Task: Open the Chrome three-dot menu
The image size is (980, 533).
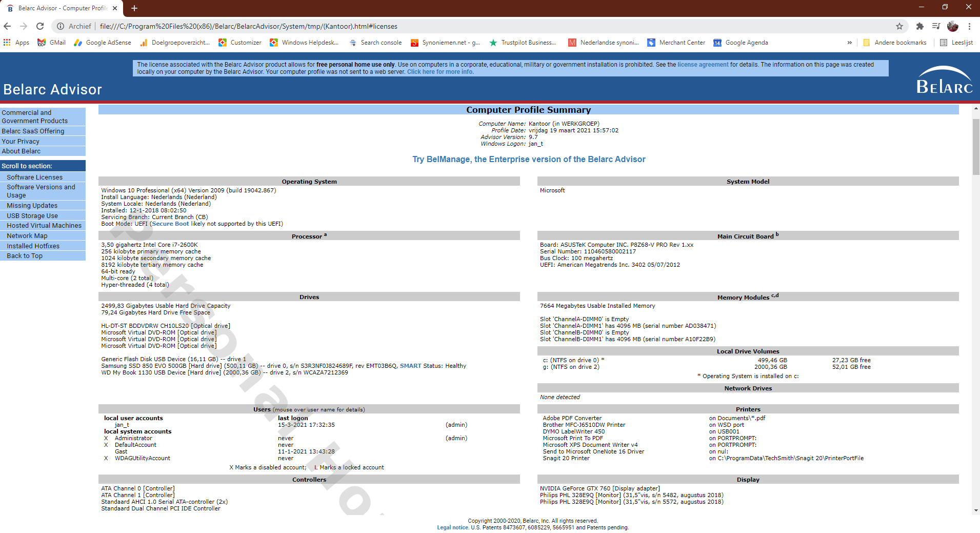Action: pos(970,26)
